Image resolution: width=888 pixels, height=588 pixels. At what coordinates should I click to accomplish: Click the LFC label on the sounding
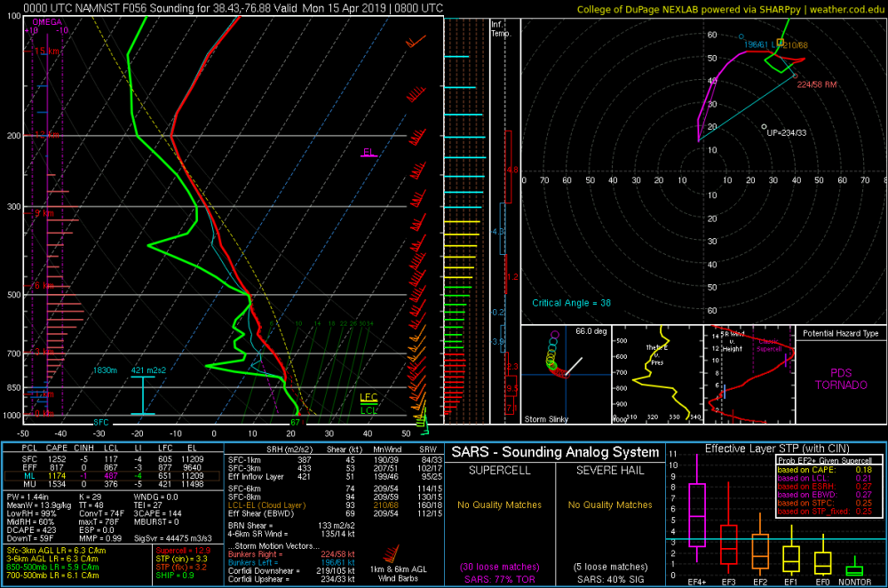(369, 397)
